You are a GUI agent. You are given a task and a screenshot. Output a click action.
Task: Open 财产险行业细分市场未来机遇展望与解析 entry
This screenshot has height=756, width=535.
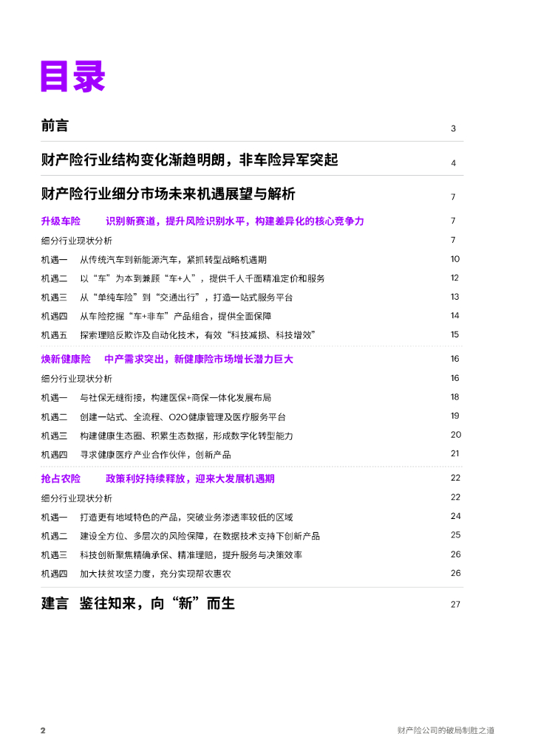tap(168, 194)
